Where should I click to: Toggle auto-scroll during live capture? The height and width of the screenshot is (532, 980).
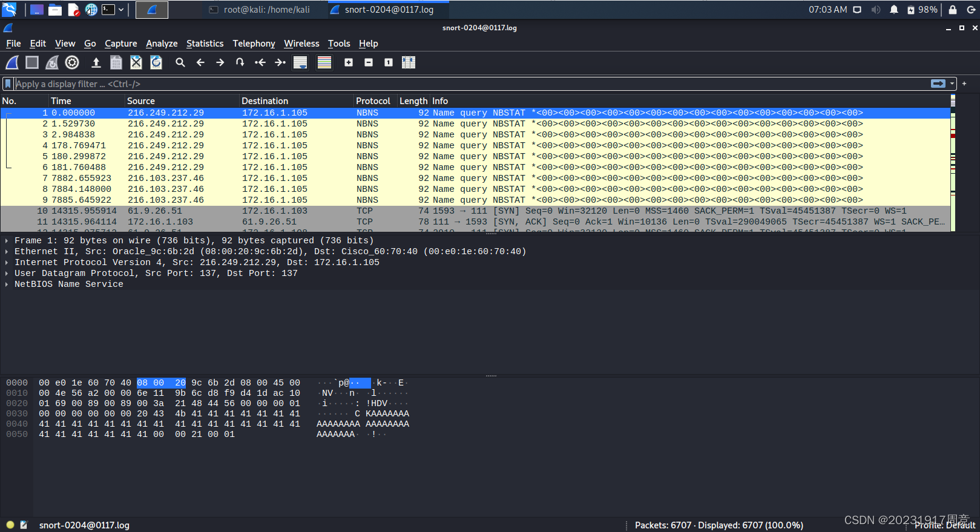[x=300, y=62]
